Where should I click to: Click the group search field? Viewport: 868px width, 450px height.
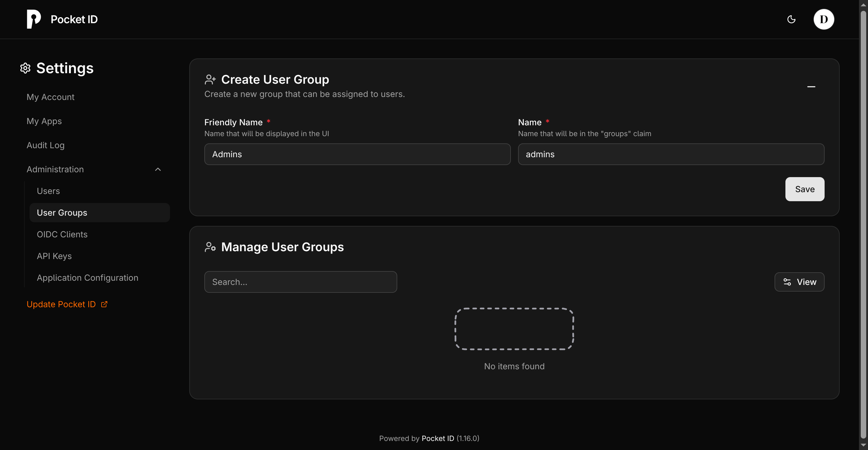[300, 282]
